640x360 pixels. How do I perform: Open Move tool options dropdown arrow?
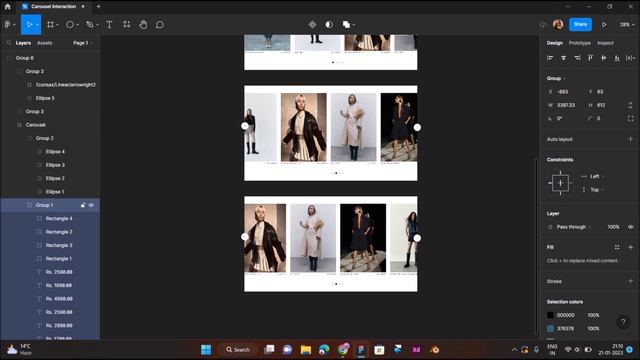(x=37, y=25)
